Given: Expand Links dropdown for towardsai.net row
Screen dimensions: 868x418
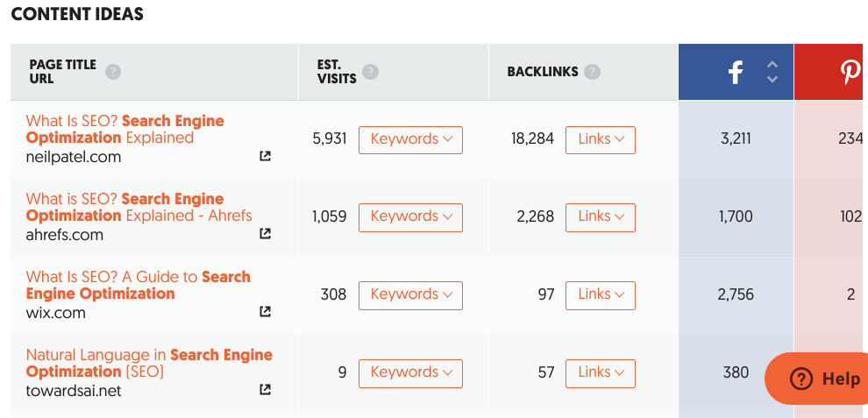Looking at the screenshot, I should [x=601, y=373].
